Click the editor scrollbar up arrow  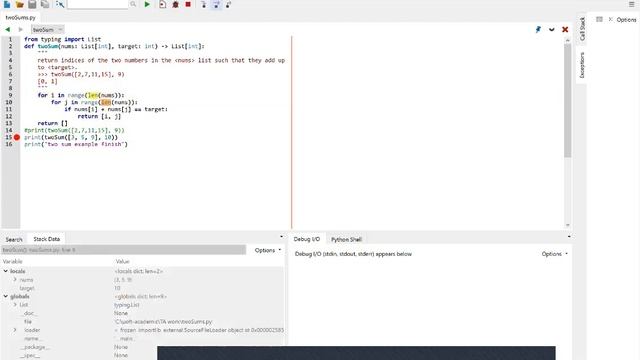(568, 40)
